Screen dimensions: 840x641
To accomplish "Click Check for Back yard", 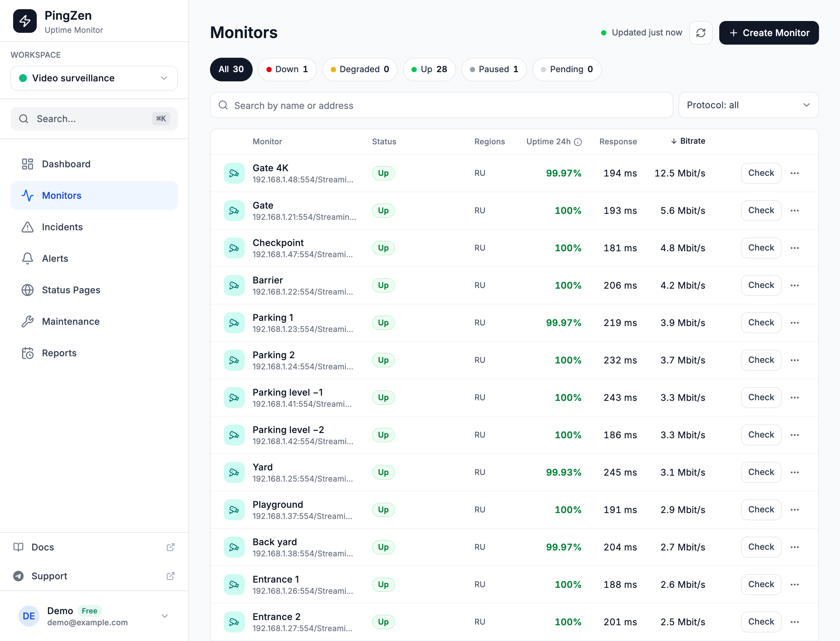I will point(761,547).
